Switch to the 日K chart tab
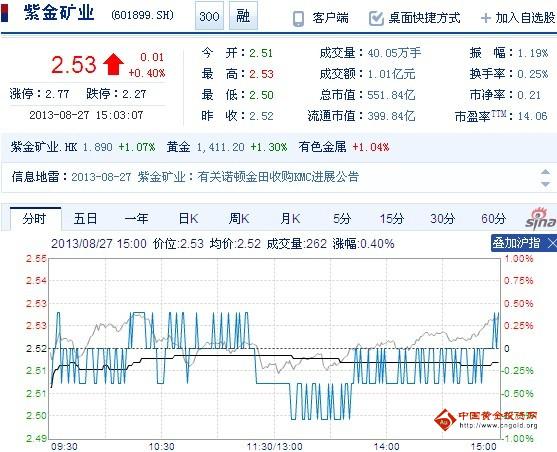This screenshot has width=557, height=452. (188, 219)
